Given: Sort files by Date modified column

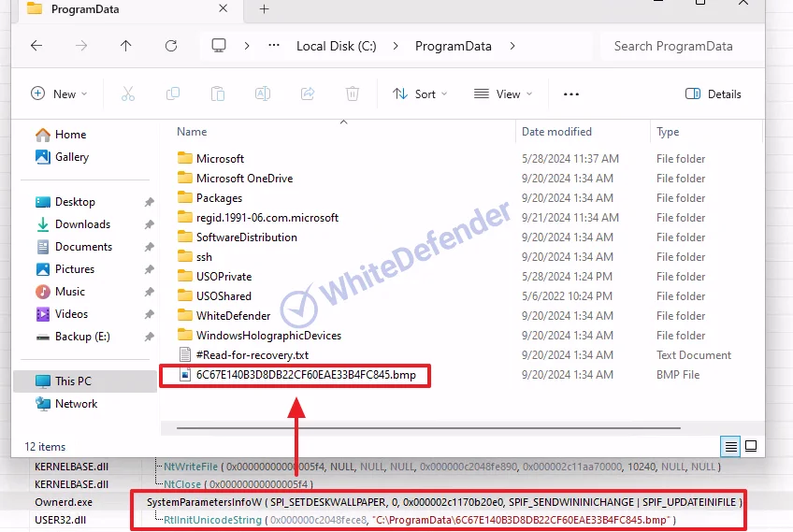Looking at the screenshot, I should click(556, 132).
